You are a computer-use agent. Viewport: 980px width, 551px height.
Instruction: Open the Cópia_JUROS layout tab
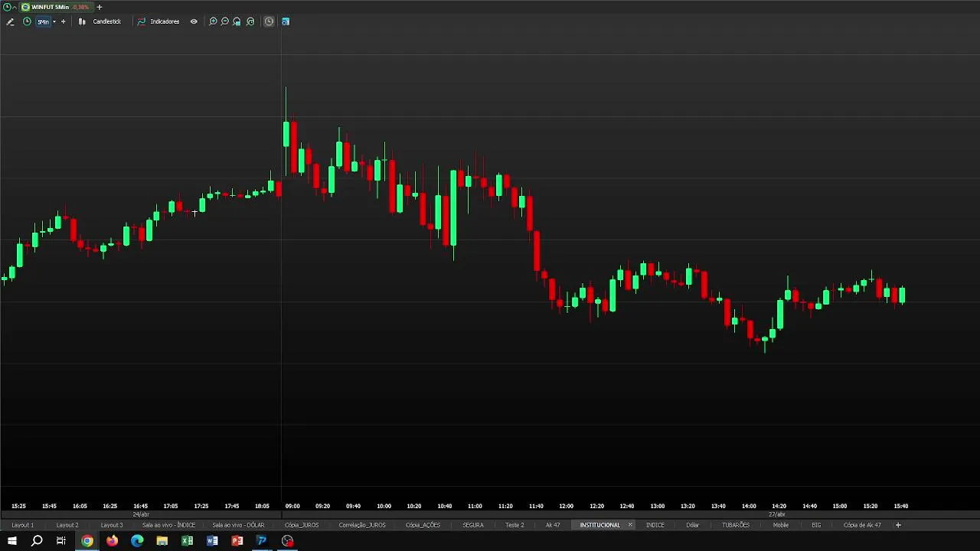[302, 525]
